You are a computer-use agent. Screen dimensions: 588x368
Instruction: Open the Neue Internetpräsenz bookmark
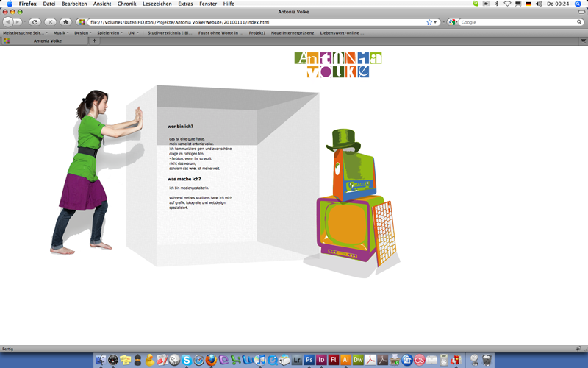point(294,32)
